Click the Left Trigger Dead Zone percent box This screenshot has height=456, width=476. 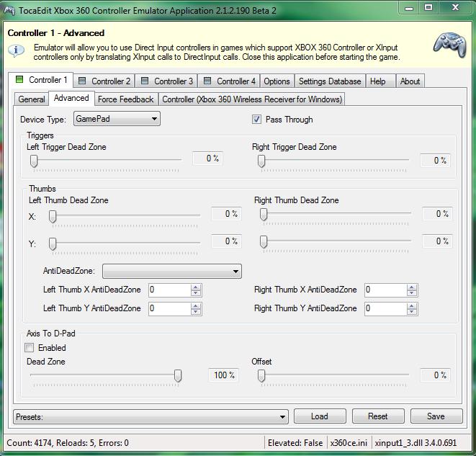(x=208, y=158)
